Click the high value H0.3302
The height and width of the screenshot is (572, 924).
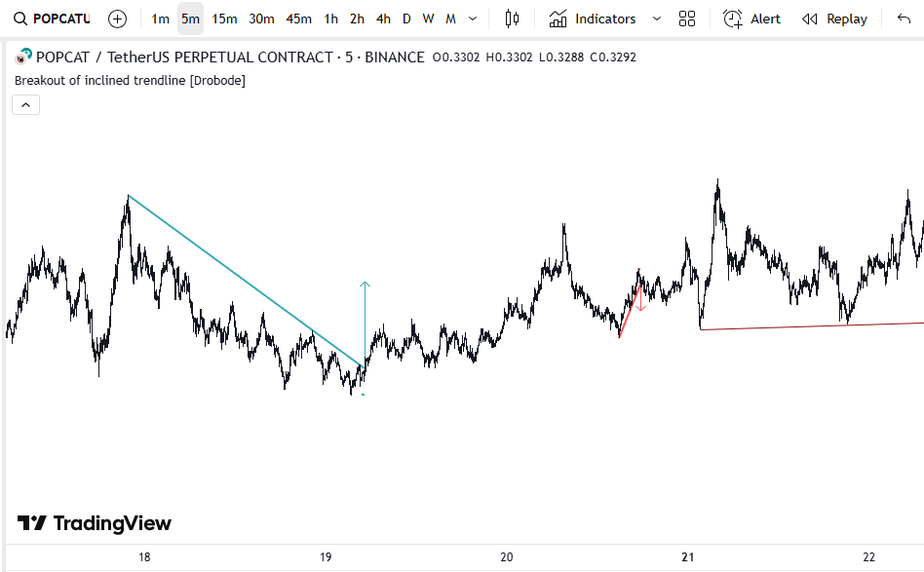point(509,57)
